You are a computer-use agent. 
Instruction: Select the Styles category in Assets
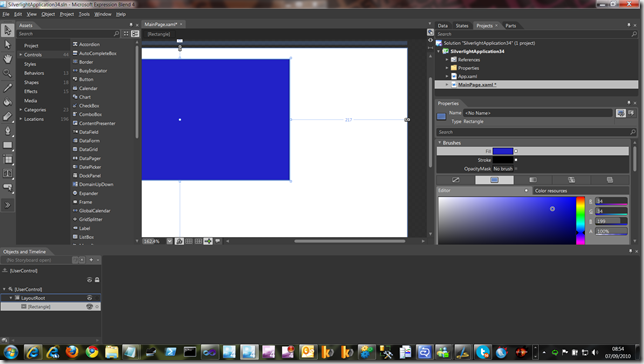[x=30, y=64]
